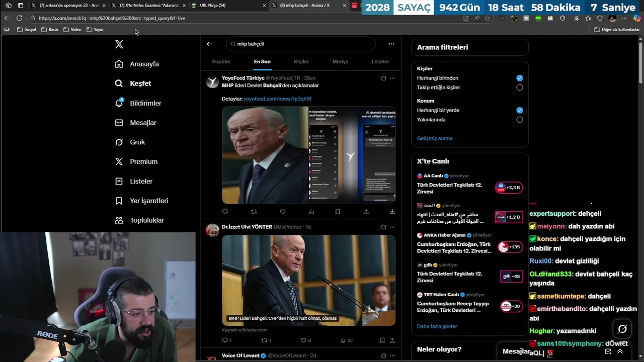The height and width of the screenshot is (362, 644).
Task: Bookmark the Dr.İzzet Ulvi YÖNTER post
Action: [382, 340]
